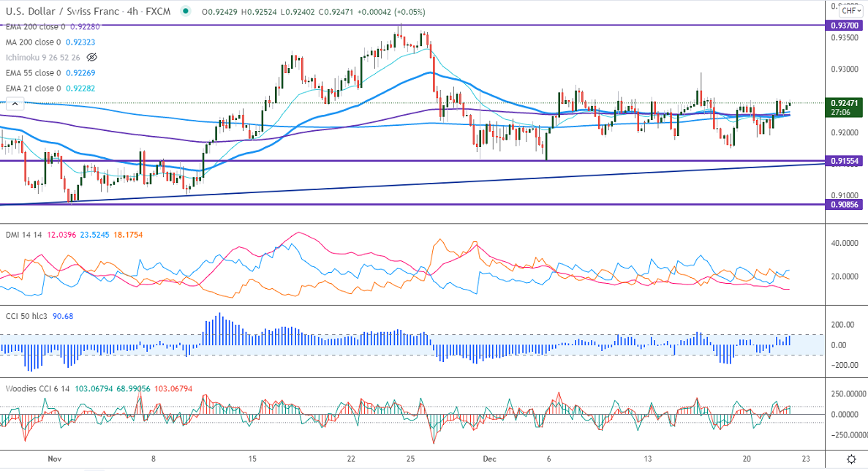Image resolution: width=868 pixels, height=471 pixels.
Task: Click the +0.00042 (+0.05%) price change text
Action: tap(393, 12)
